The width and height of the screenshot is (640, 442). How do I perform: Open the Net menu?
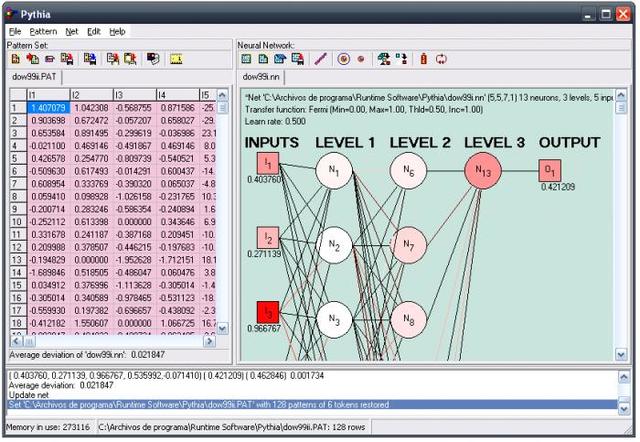click(72, 31)
